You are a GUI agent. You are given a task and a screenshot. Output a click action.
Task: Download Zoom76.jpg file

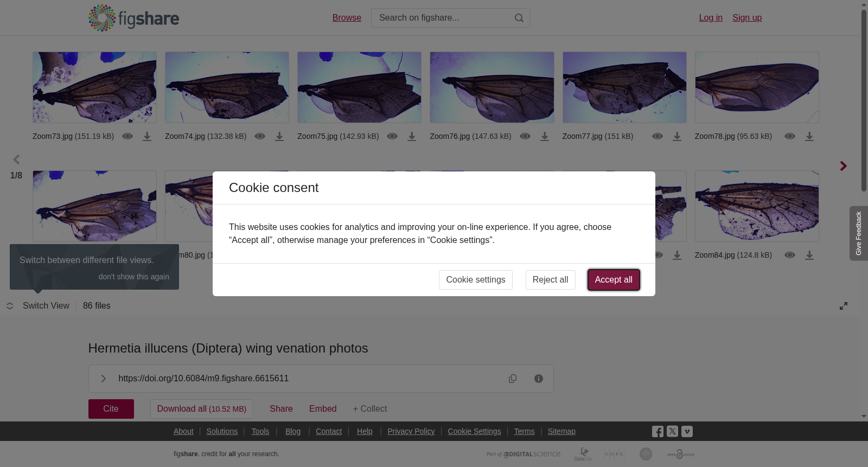pyautogui.click(x=545, y=136)
